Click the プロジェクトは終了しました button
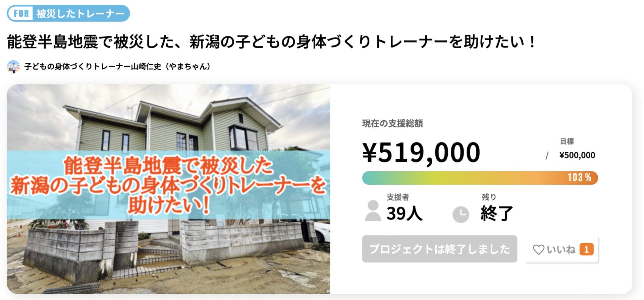 click(x=439, y=249)
